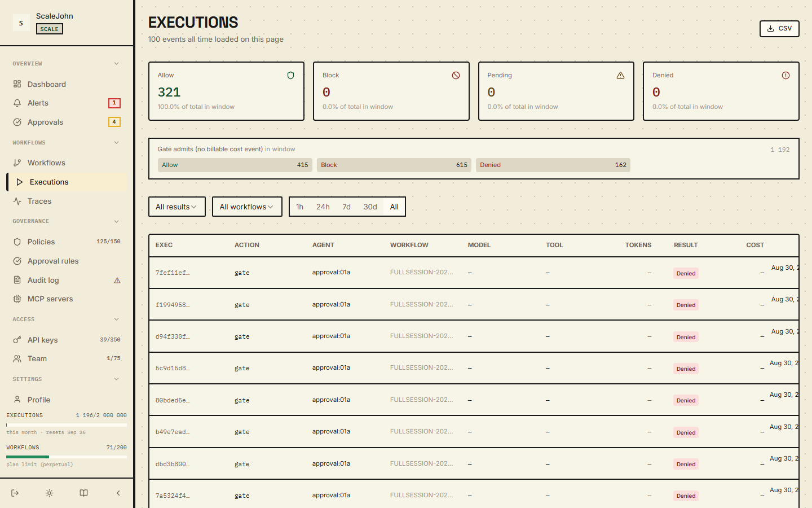Click the Block card prohibited icon
The width and height of the screenshot is (812, 508).
coord(456,75)
